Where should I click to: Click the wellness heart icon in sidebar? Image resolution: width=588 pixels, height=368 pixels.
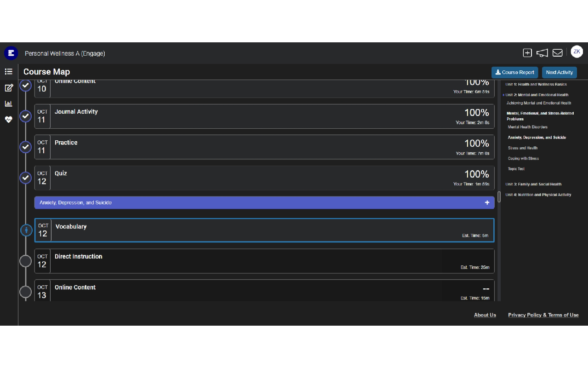click(x=8, y=120)
